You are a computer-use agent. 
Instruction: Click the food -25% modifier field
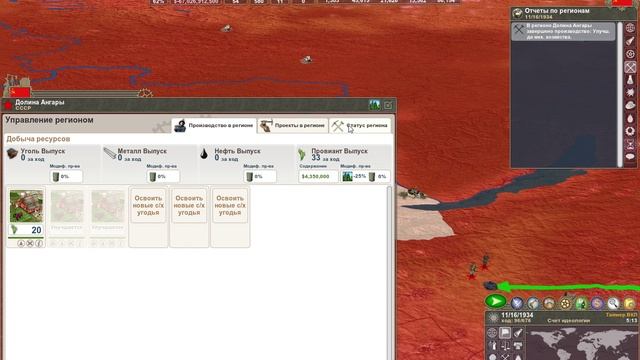(354, 176)
